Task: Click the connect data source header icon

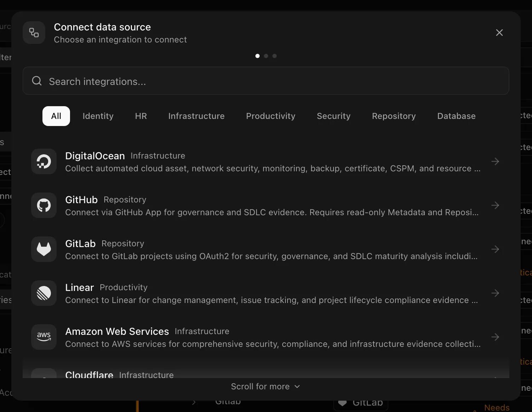Action: (x=34, y=33)
